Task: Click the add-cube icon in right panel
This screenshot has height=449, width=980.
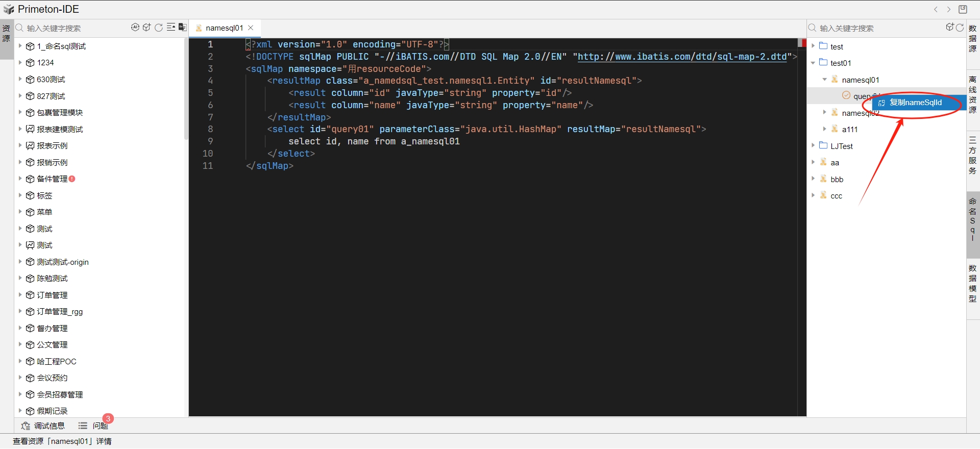Action: click(949, 28)
